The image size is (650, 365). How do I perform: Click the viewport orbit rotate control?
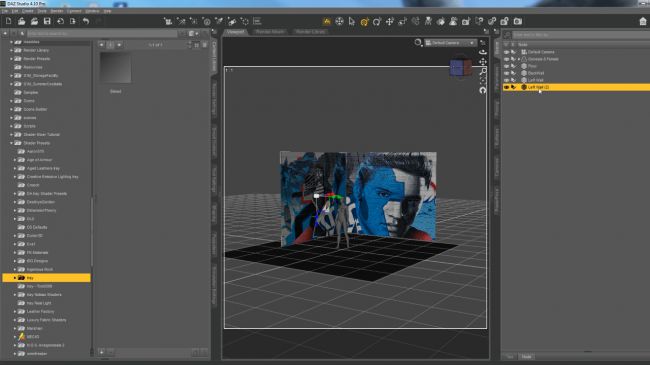coord(483,52)
